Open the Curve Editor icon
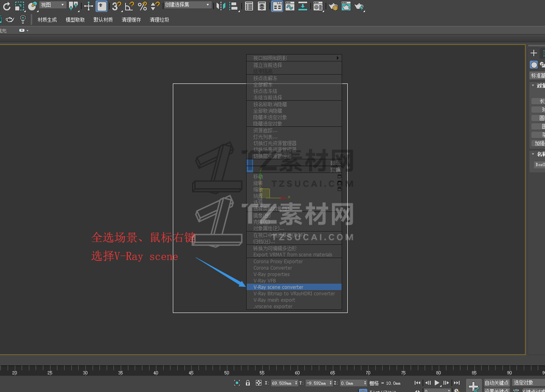 click(290, 6)
